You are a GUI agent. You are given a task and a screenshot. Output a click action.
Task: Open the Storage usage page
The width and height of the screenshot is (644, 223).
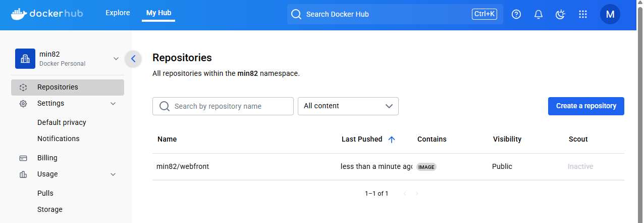tap(50, 209)
